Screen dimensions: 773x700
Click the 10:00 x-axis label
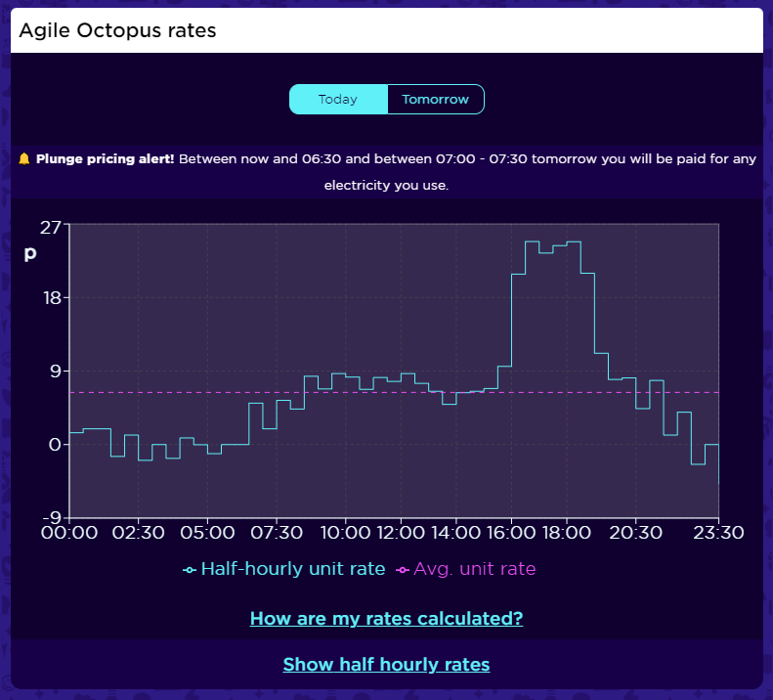point(345,533)
